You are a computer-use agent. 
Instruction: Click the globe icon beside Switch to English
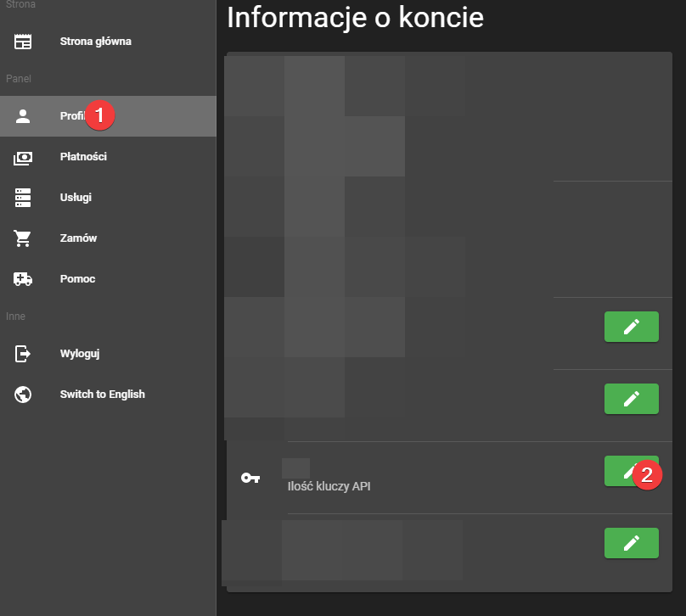click(23, 395)
